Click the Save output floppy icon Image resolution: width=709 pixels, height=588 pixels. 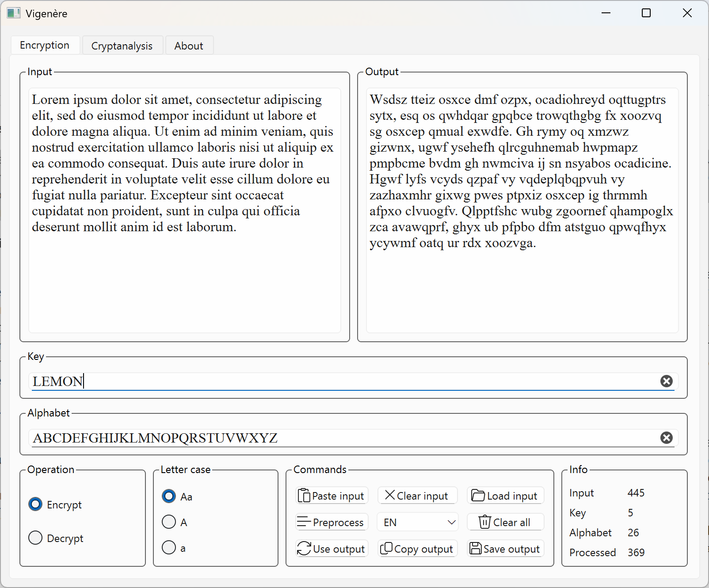[476, 549]
